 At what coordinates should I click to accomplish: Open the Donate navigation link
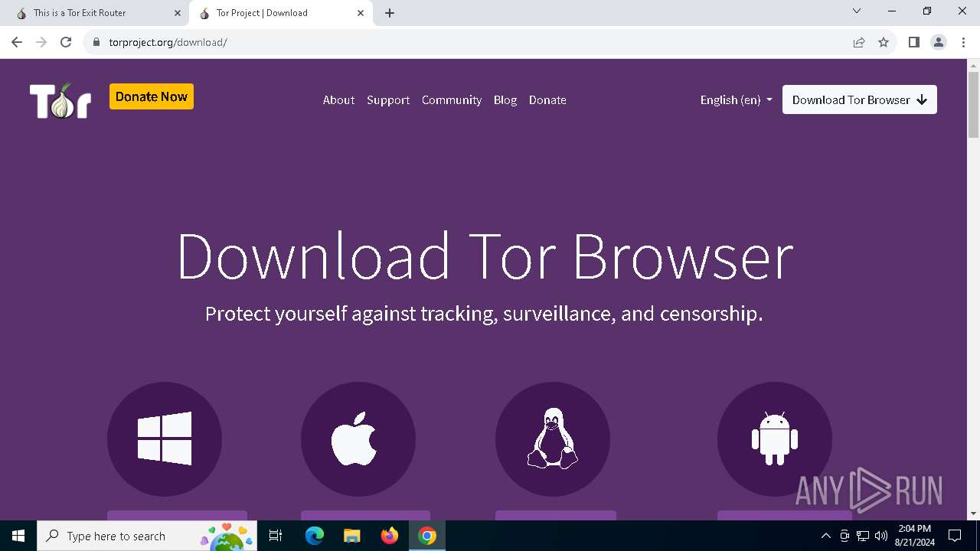point(547,99)
